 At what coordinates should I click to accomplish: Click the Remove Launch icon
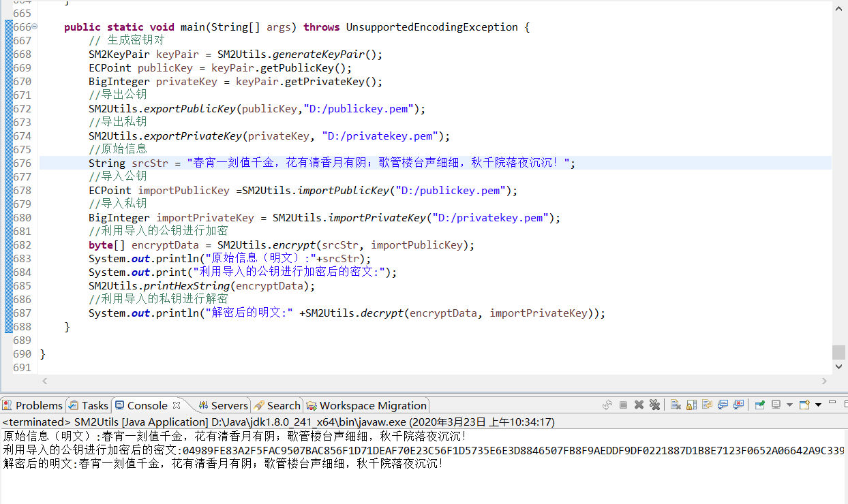[639, 405]
